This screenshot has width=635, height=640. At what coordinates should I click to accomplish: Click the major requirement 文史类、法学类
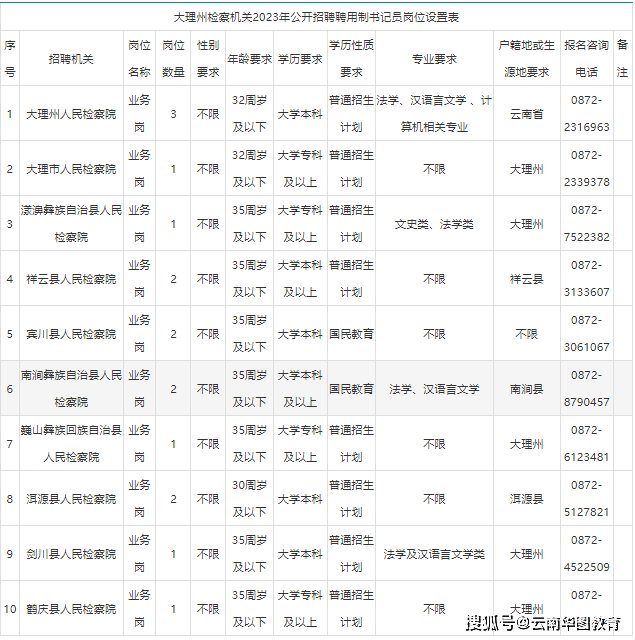click(x=434, y=224)
